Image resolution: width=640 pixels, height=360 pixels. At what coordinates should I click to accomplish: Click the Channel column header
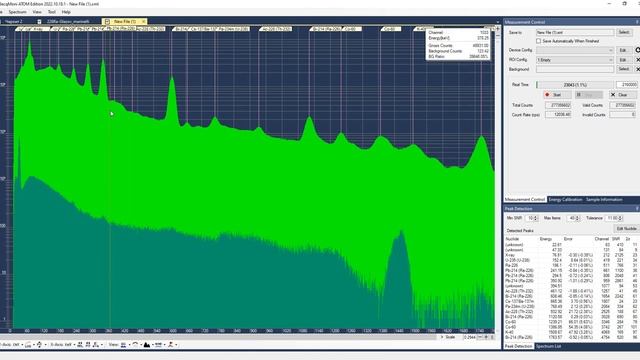pyautogui.click(x=602, y=239)
